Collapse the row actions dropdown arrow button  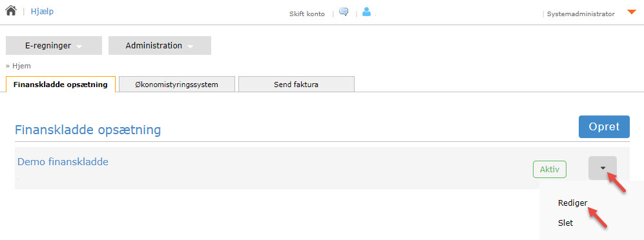pyautogui.click(x=603, y=168)
